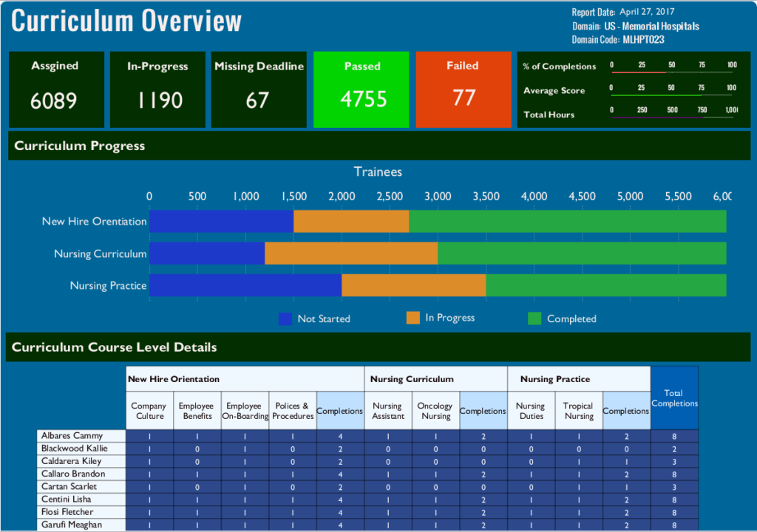The width and height of the screenshot is (757, 532).
Task: Click the Total Completions column header
Action: (674, 398)
